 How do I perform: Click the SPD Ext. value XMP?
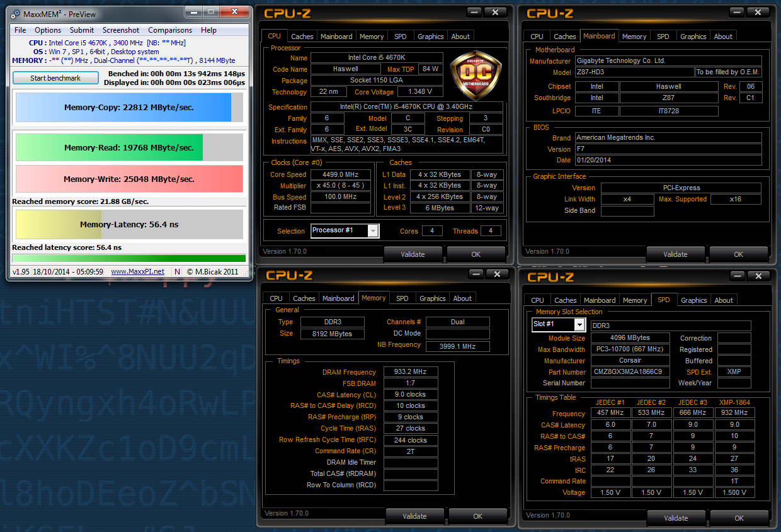(734, 372)
